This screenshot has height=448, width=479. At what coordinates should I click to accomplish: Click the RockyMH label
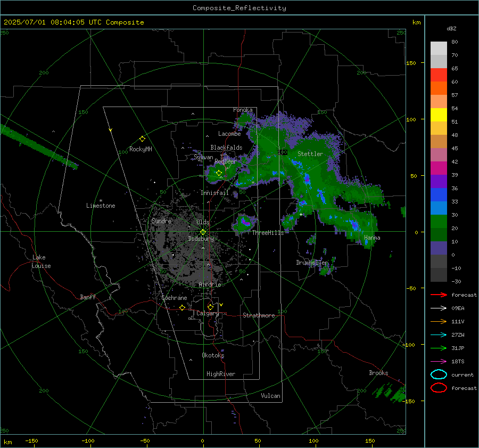pos(141,149)
